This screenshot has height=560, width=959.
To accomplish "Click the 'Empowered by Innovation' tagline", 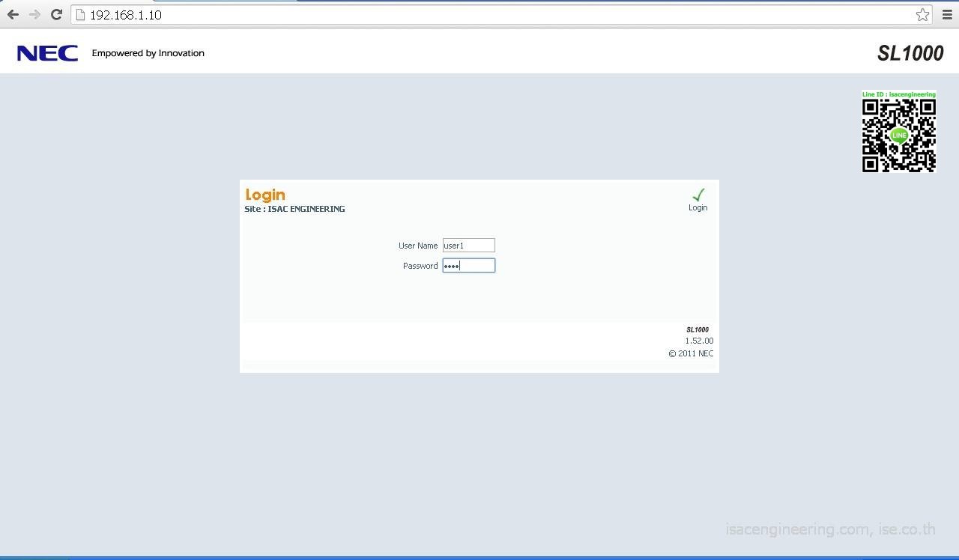I will pyautogui.click(x=148, y=53).
